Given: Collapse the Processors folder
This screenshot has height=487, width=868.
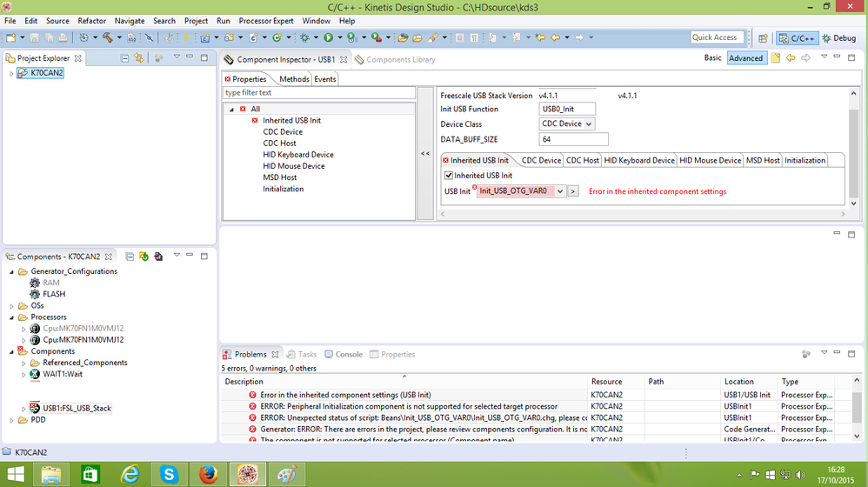Looking at the screenshot, I should click(x=11, y=317).
